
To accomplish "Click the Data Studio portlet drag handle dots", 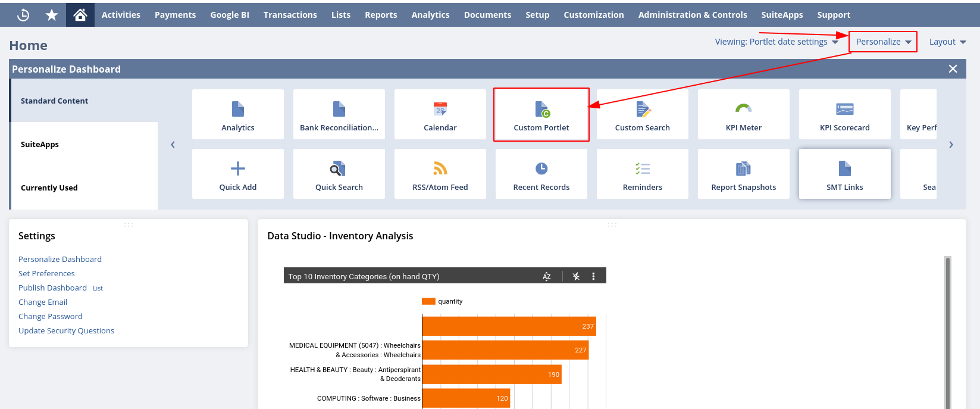I will pos(612,224).
